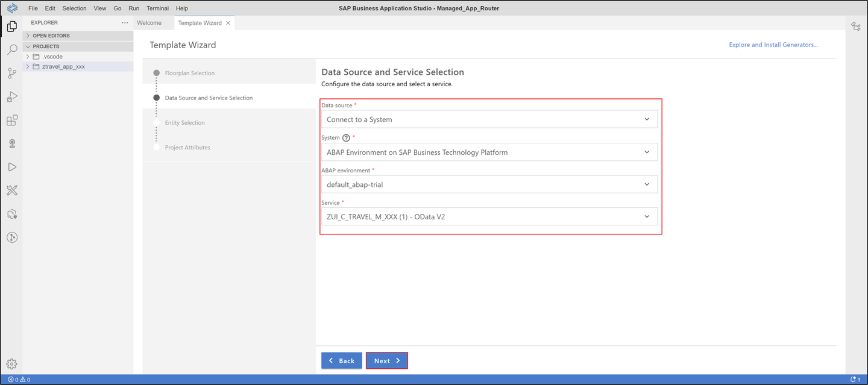This screenshot has width=868, height=385.
Task: Open the Edit menu
Action: (x=50, y=8)
